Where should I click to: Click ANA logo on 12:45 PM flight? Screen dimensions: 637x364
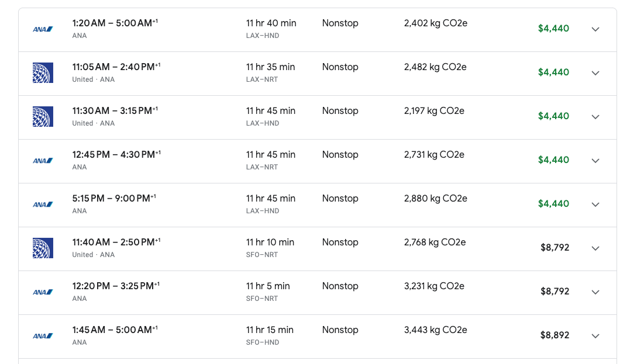tap(43, 161)
